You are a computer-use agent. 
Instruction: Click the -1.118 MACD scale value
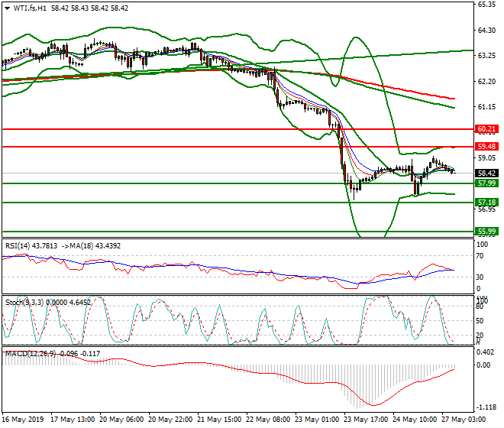pyautogui.click(x=486, y=407)
